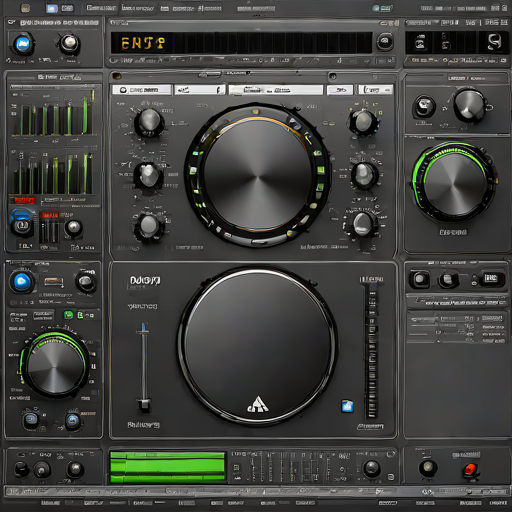Click the top knob right of the jog wheel
Screen dimensions: 512x512
363,122
